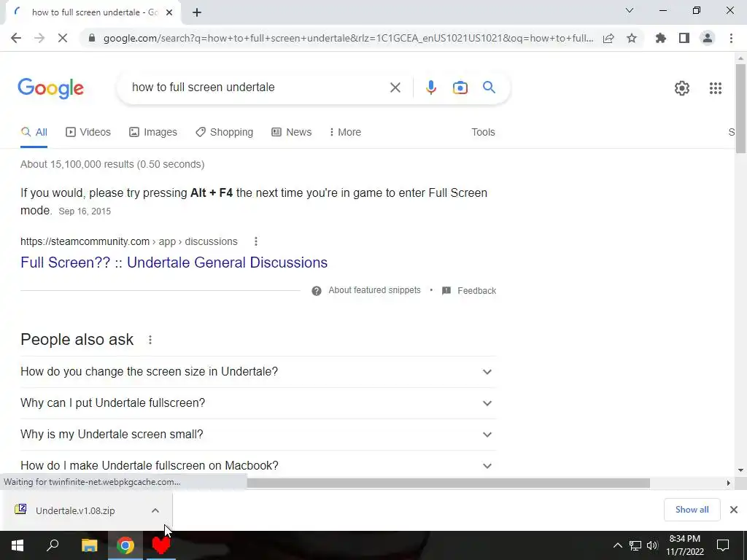Switch to Chrome in the taskbar

point(125,545)
